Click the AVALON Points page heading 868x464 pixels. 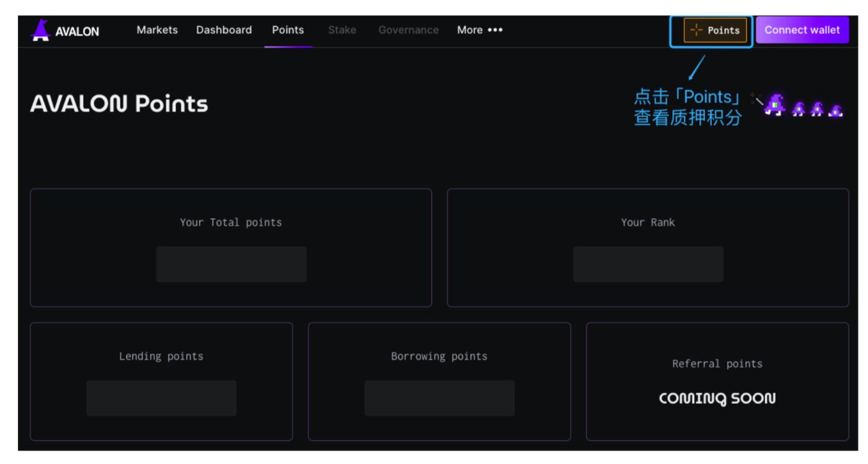point(119,105)
